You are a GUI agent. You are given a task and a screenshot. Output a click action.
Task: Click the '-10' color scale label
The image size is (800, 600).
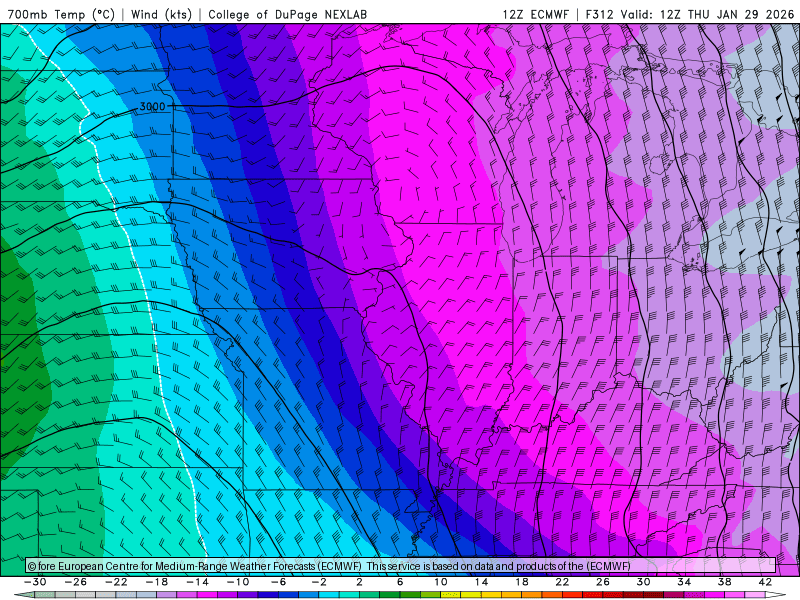tap(238, 582)
